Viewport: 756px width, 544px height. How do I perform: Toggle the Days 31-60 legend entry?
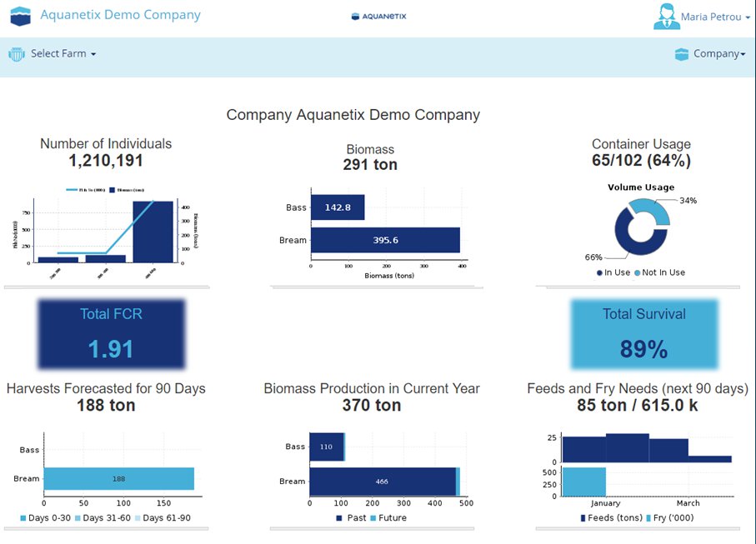(x=103, y=518)
